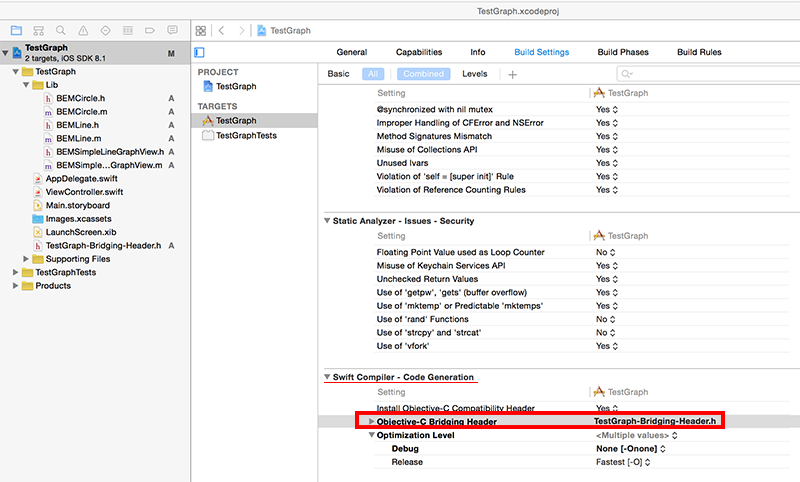
Task: Open BEMCircle.m in the navigator
Action: 82,111
